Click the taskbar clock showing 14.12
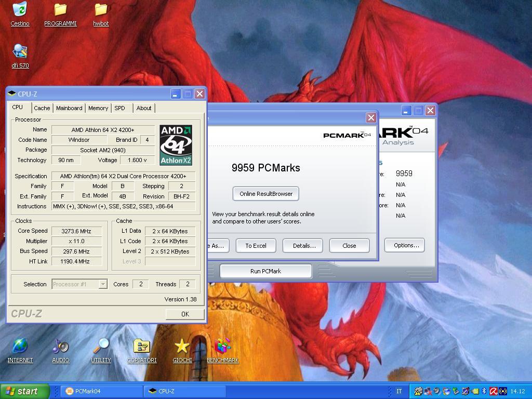This screenshot has width=532, height=399. (x=518, y=391)
